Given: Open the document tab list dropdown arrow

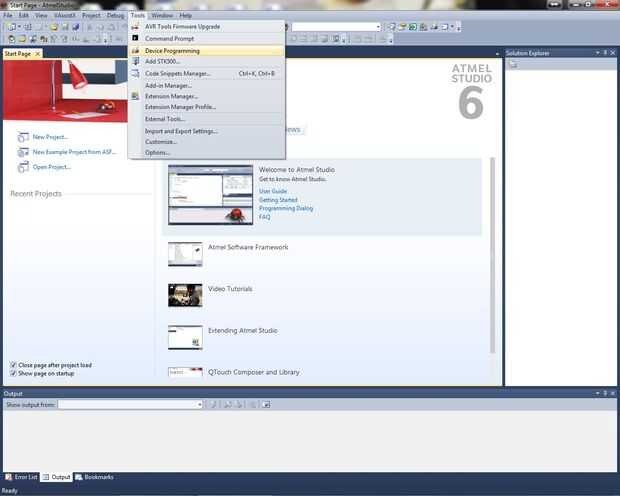Looking at the screenshot, I should click(x=497, y=53).
